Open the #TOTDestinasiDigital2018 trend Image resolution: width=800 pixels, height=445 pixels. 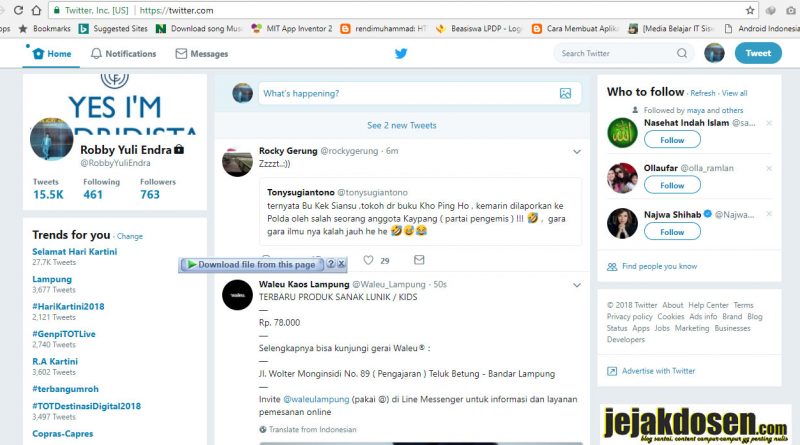click(x=86, y=406)
